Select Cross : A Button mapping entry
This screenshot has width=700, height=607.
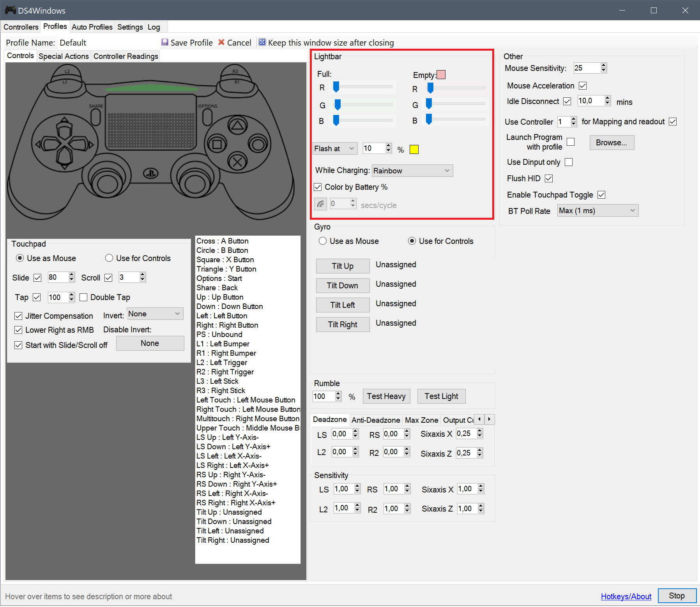pos(223,241)
